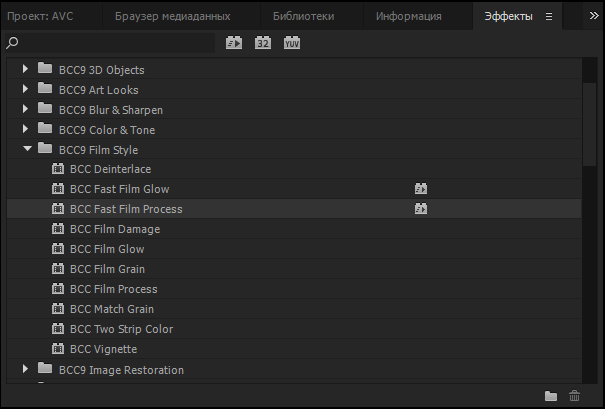Click the search magnifier icon
Image resolution: width=605 pixels, height=409 pixels.
coord(12,43)
